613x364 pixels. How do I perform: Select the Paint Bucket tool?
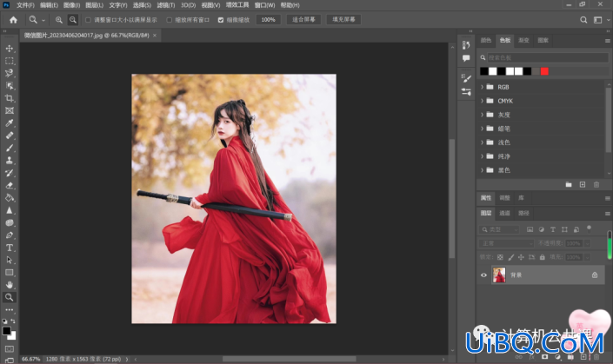10,198
